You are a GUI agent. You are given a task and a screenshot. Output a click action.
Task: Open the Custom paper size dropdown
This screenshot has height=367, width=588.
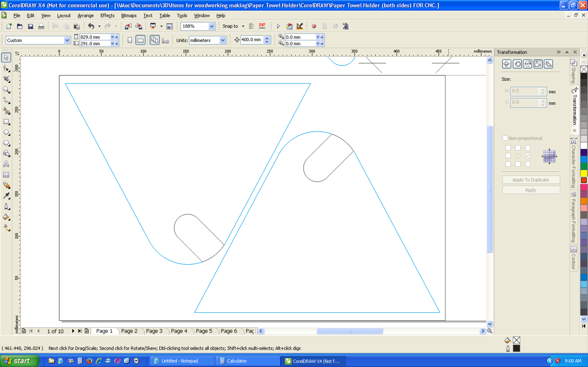coord(67,40)
